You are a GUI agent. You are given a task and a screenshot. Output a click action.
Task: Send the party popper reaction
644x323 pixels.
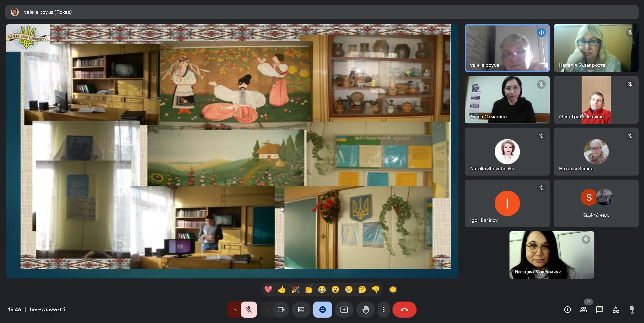pyautogui.click(x=295, y=289)
